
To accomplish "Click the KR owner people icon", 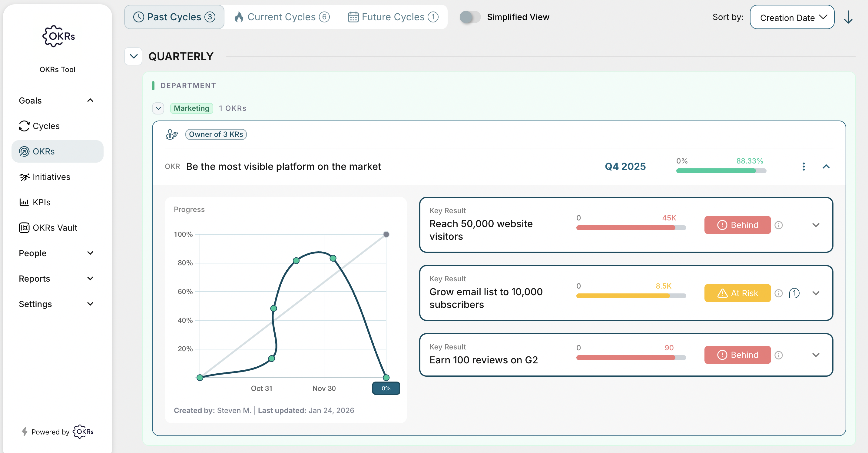I will tap(172, 134).
